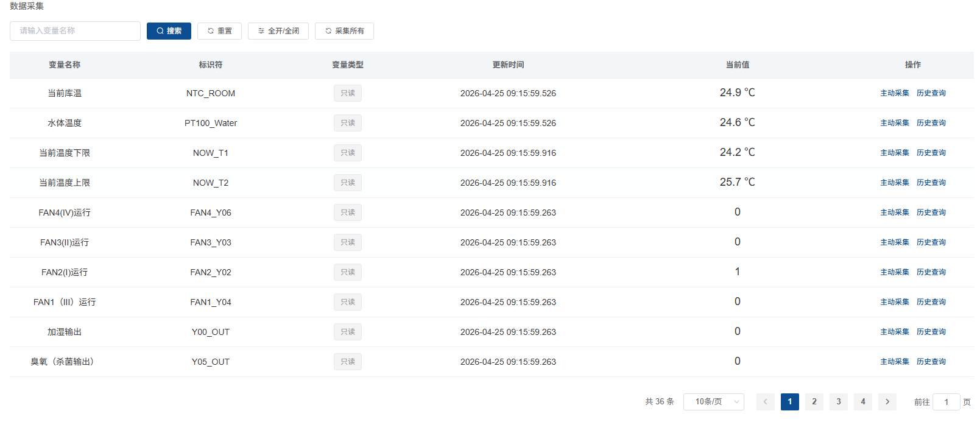Open 历史查询 for 当前温度上限 row
980x422 pixels.
pos(931,183)
